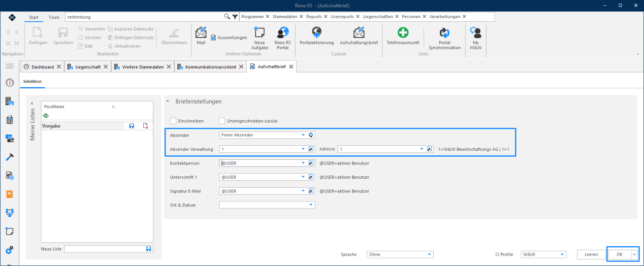
Task: Click the OK button
Action: [x=619, y=255]
